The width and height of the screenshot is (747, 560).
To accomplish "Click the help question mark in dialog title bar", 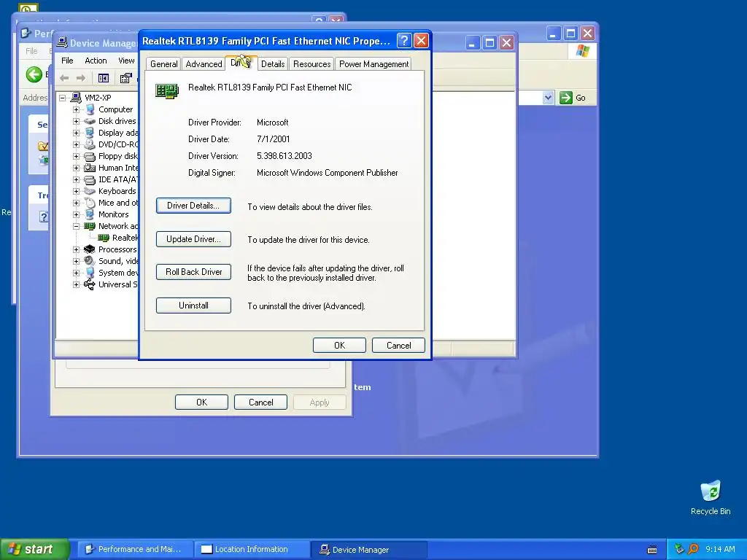I will (x=404, y=41).
